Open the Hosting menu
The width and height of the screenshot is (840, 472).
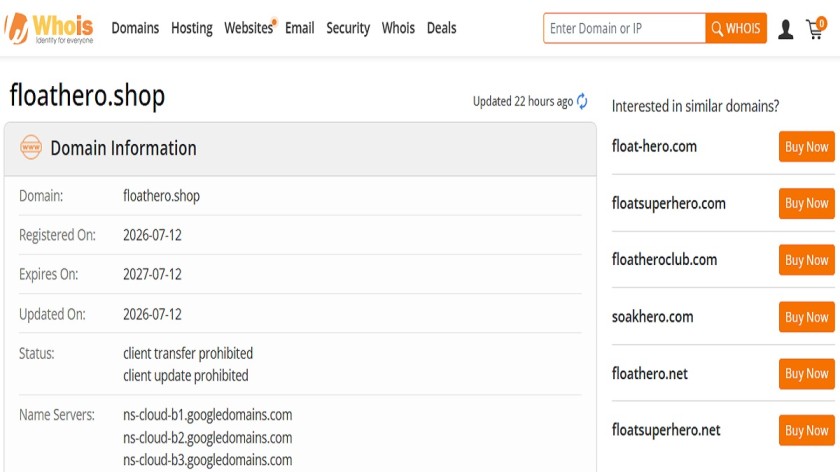(x=192, y=28)
